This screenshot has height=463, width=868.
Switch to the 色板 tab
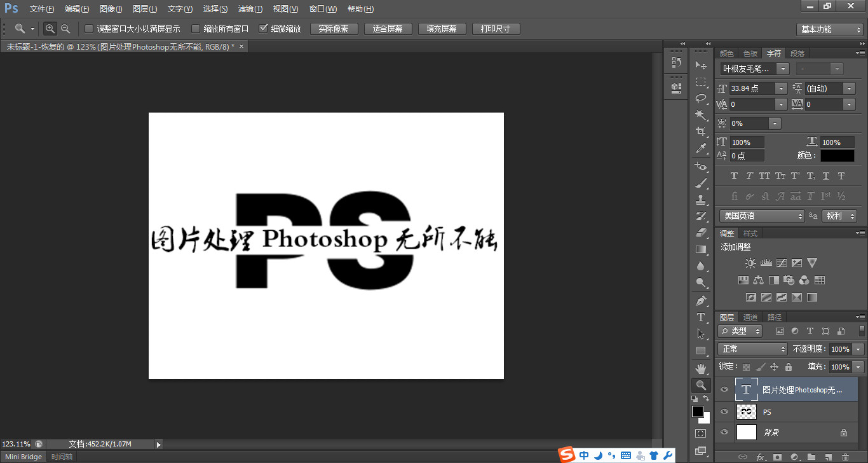750,53
